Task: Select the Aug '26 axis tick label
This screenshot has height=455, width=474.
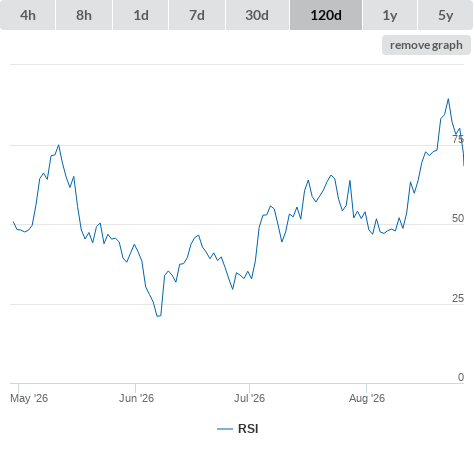Action: 367,398
